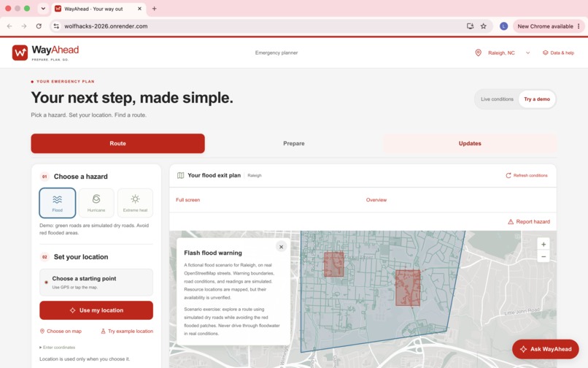Click the map icon beside Your flood exit plan
Screen dimensions: 588x368
coord(180,175)
